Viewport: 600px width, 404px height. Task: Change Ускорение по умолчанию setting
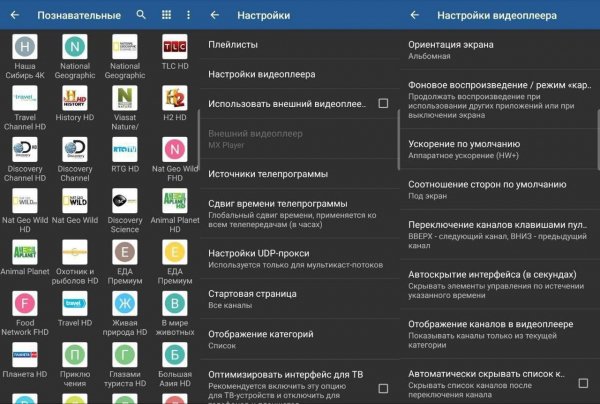[500, 149]
